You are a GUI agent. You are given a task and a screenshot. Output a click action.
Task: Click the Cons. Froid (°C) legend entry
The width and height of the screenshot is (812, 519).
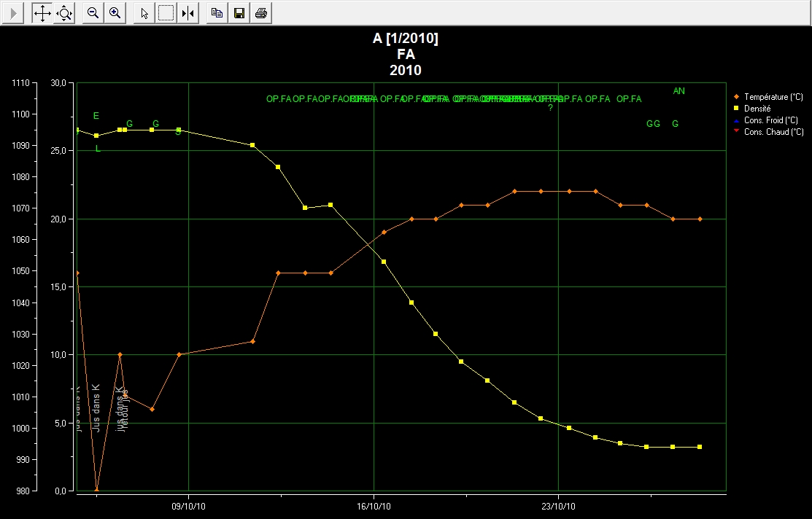770,120
